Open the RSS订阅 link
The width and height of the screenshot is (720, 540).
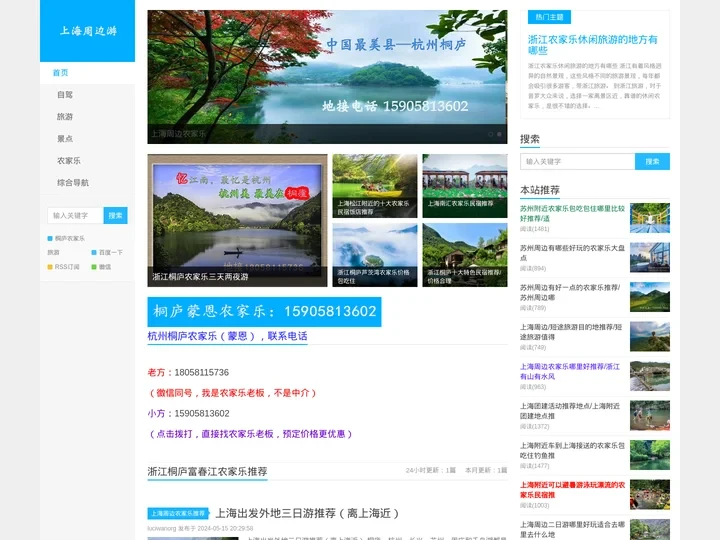(67, 267)
